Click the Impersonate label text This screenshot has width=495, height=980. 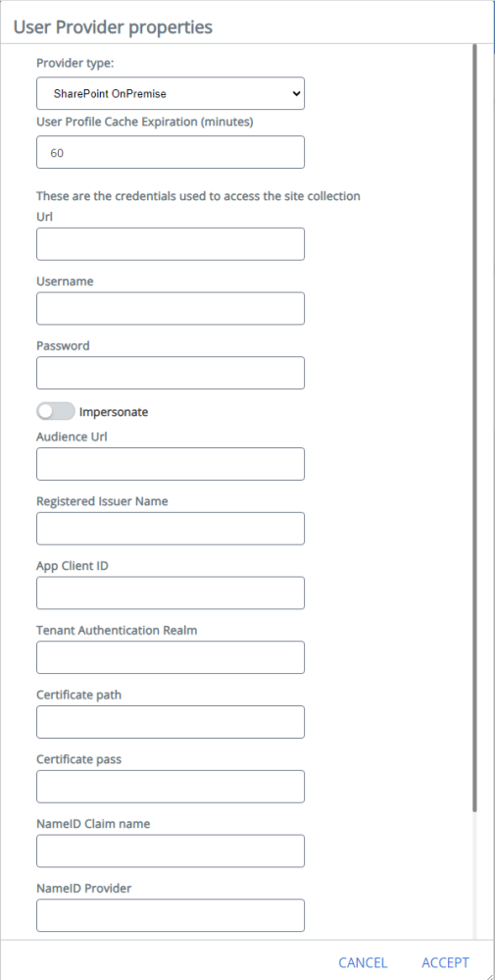(114, 412)
